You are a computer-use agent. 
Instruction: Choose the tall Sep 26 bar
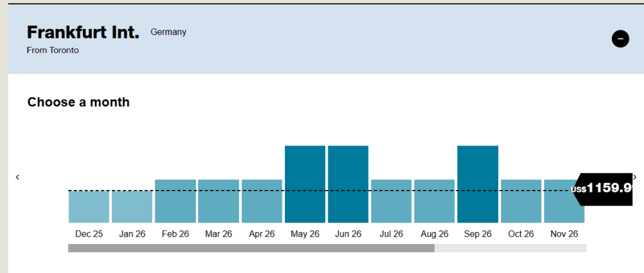477,184
